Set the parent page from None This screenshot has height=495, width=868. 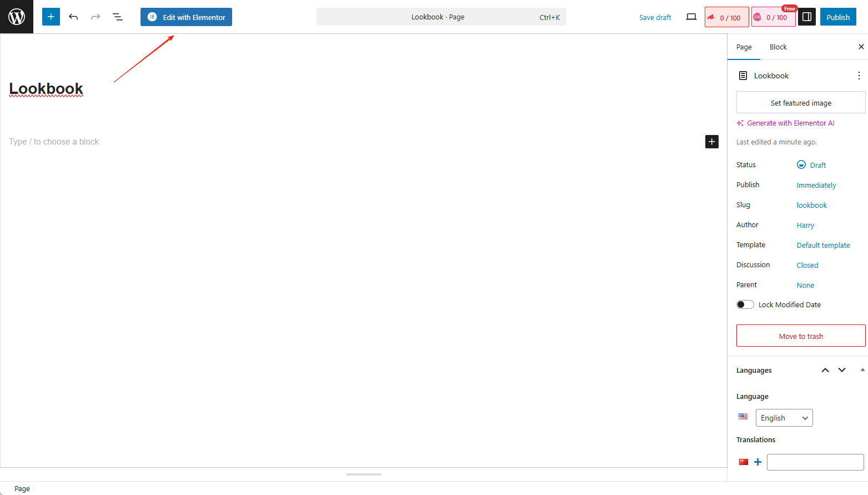point(805,285)
